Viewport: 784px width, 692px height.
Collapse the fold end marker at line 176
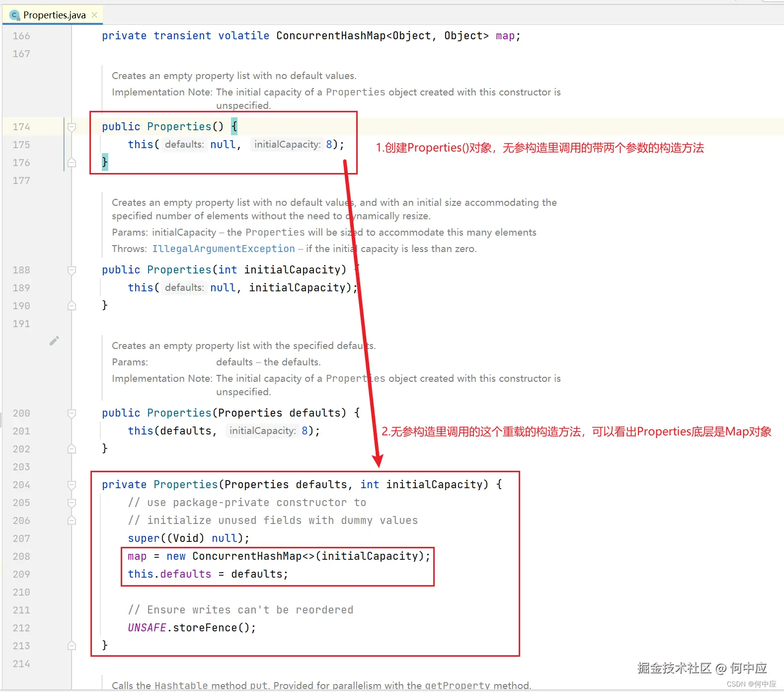coord(72,163)
